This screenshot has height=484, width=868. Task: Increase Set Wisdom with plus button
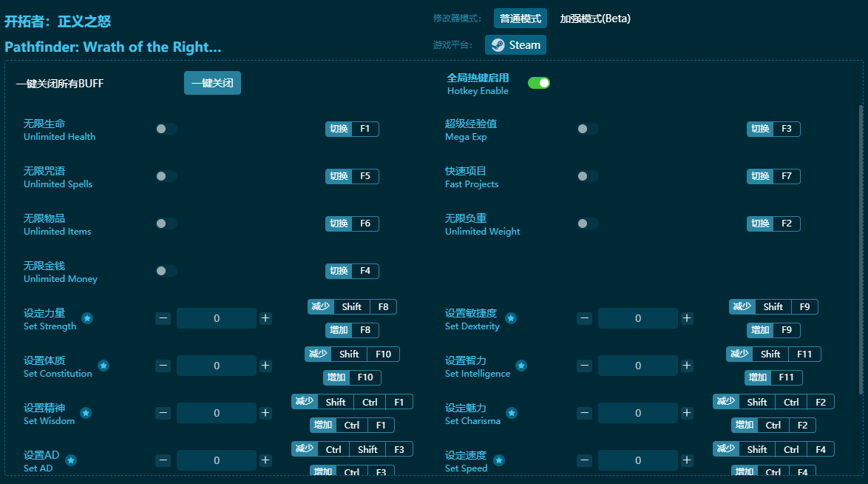(x=265, y=413)
